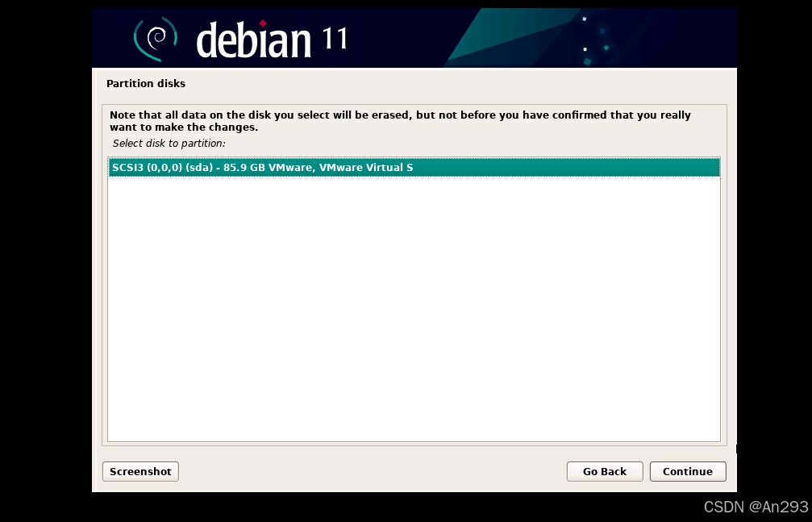Screen dimensions: 812x522
Task: Take a Screenshot of the installer
Action: pyautogui.click(x=140, y=471)
